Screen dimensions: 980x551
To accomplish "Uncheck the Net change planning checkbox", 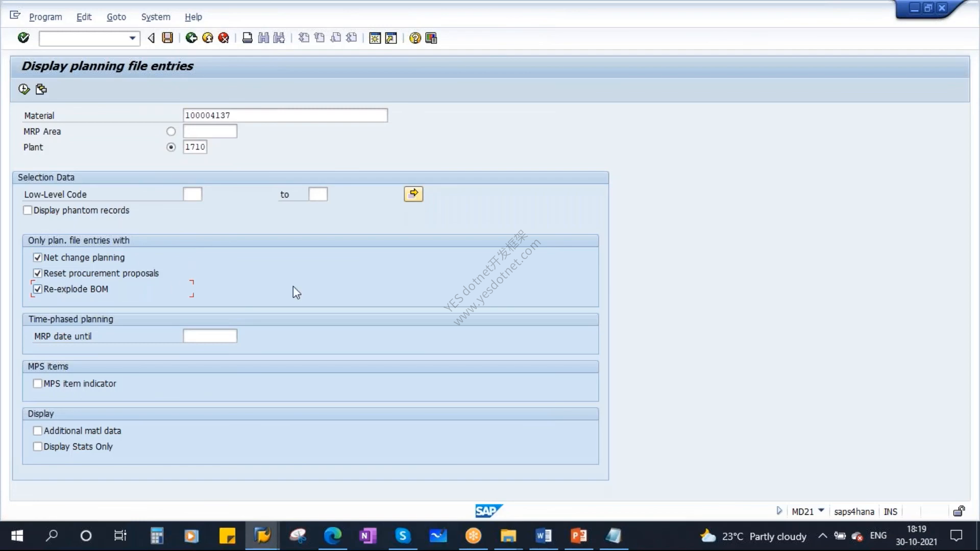I will [38, 258].
